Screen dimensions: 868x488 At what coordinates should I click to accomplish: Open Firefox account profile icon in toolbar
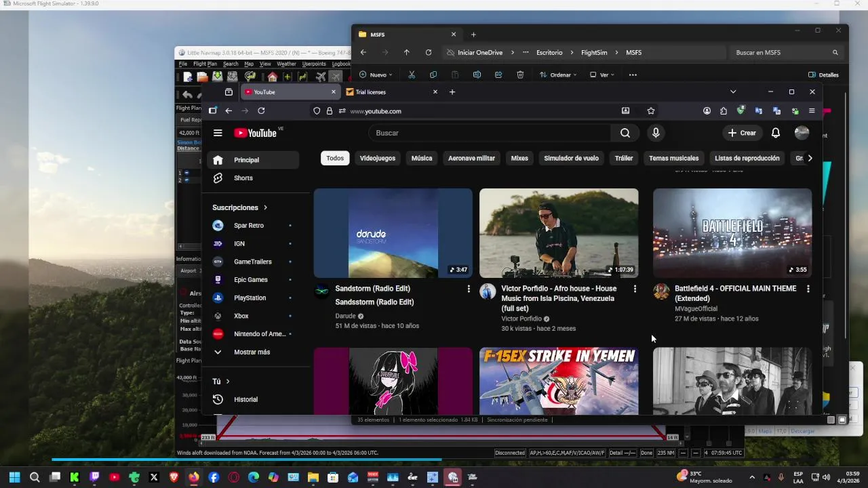coord(707,110)
